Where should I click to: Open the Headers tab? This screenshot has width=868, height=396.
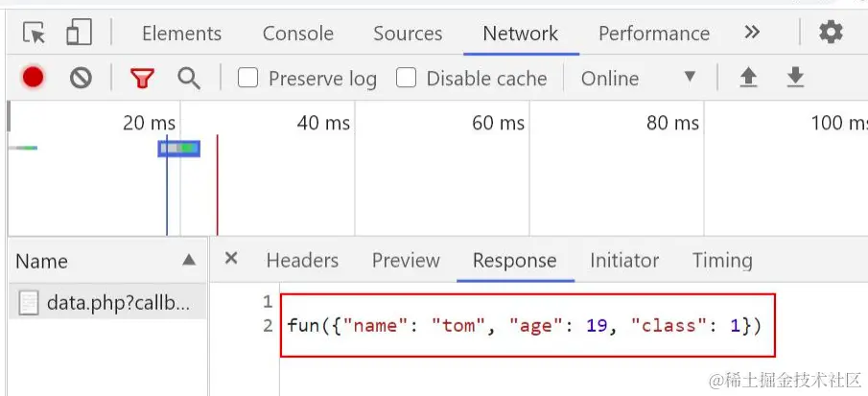302,260
